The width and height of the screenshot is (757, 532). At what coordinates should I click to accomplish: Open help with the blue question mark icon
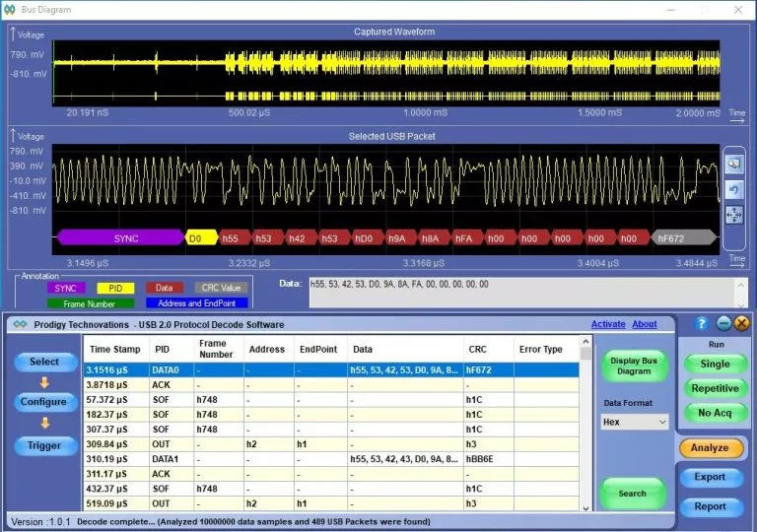tap(702, 323)
